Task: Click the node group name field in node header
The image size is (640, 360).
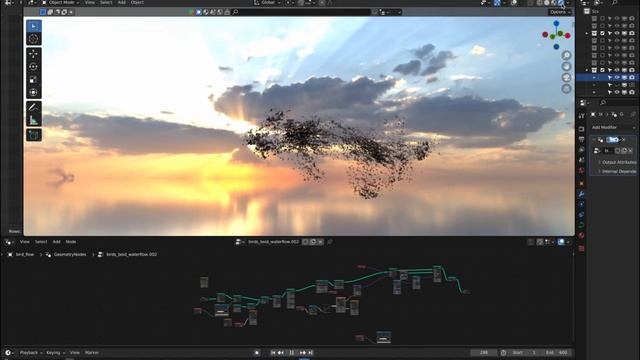Action: [x=273, y=242]
